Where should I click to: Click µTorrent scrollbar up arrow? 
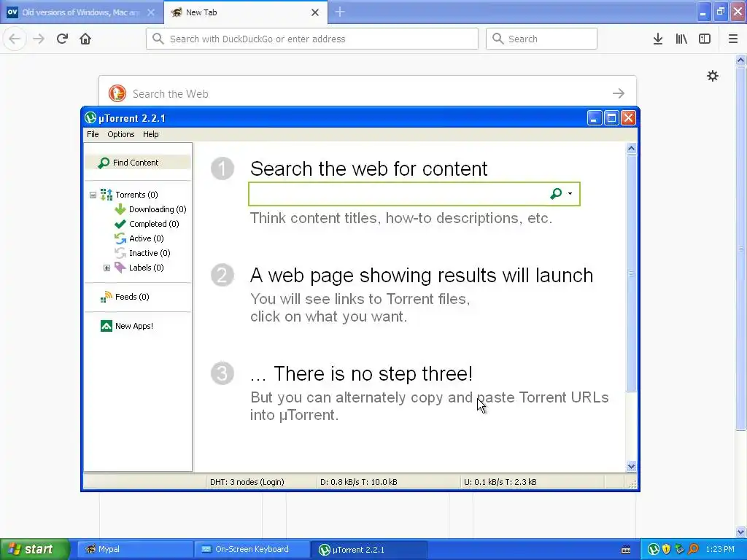pyautogui.click(x=631, y=149)
